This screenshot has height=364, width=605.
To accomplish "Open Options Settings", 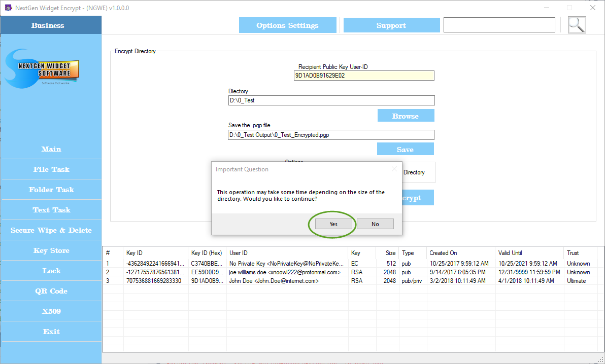I will 287,25.
